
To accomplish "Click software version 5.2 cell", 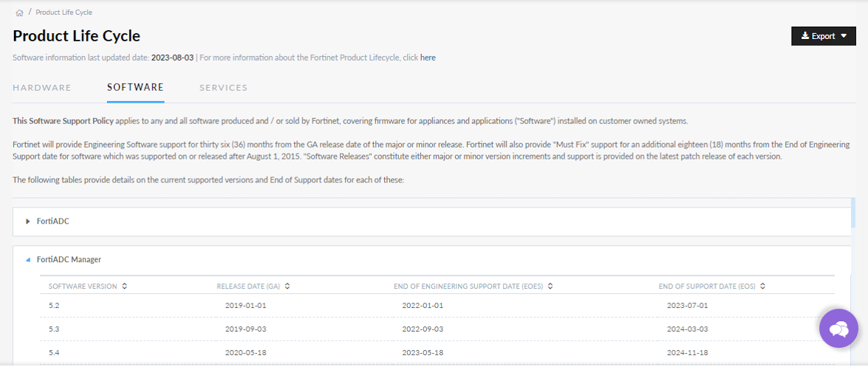I will [54, 305].
